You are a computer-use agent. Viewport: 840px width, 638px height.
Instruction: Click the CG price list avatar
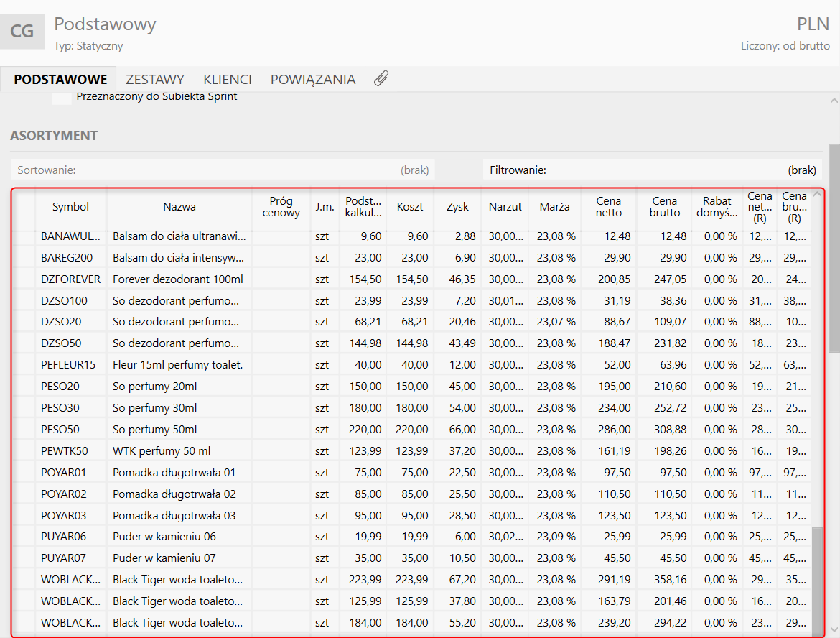click(x=22, y=31)
